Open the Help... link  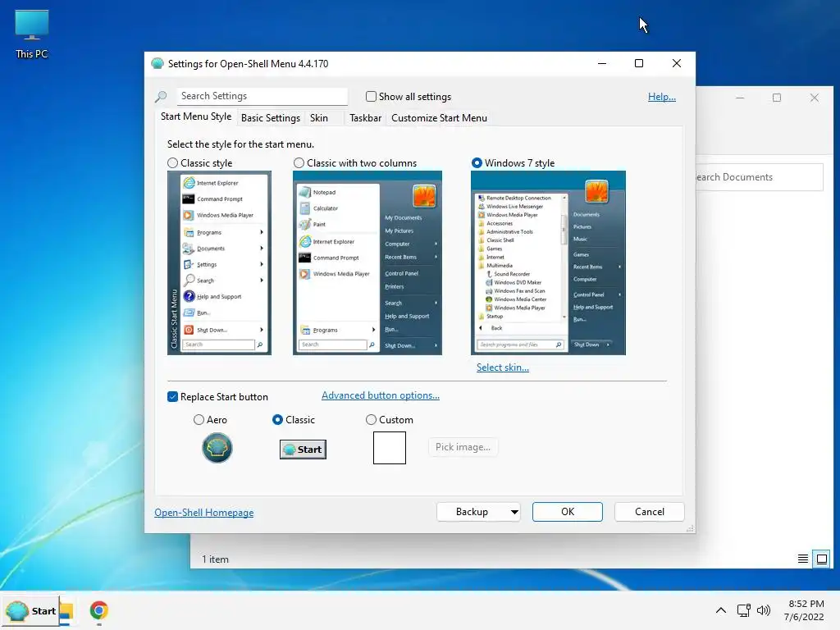pyautogui.click(x=662, y=97)
